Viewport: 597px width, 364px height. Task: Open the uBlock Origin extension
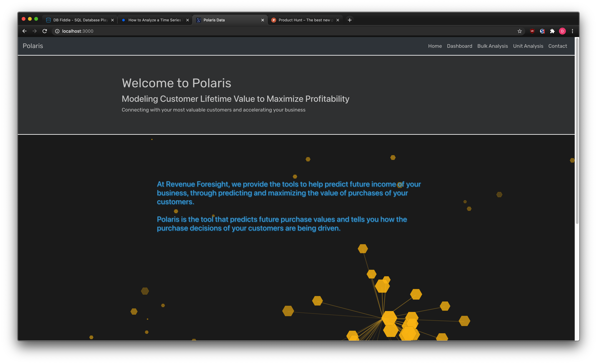pyautogui.click(x=532, y=31)
